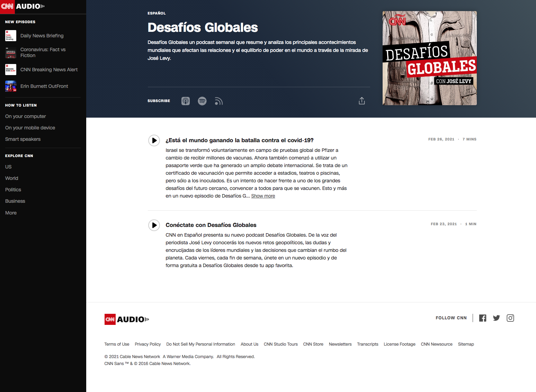This screenshot has width=536, height=392.
Task: Click the Desafíos Globales cover artwork
Action: point(430,58)
